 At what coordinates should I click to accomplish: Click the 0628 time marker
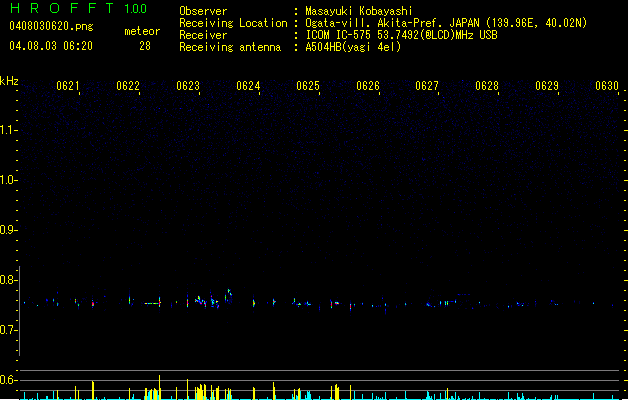[x=487, y=86]
